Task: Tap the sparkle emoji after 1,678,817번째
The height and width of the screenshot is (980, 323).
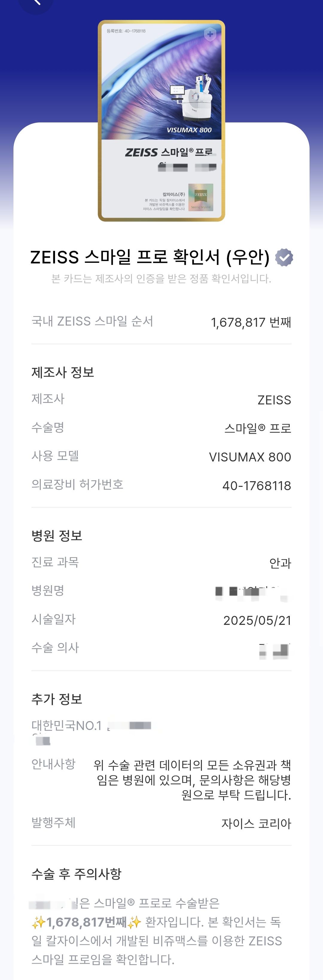Action: (134, 922)
